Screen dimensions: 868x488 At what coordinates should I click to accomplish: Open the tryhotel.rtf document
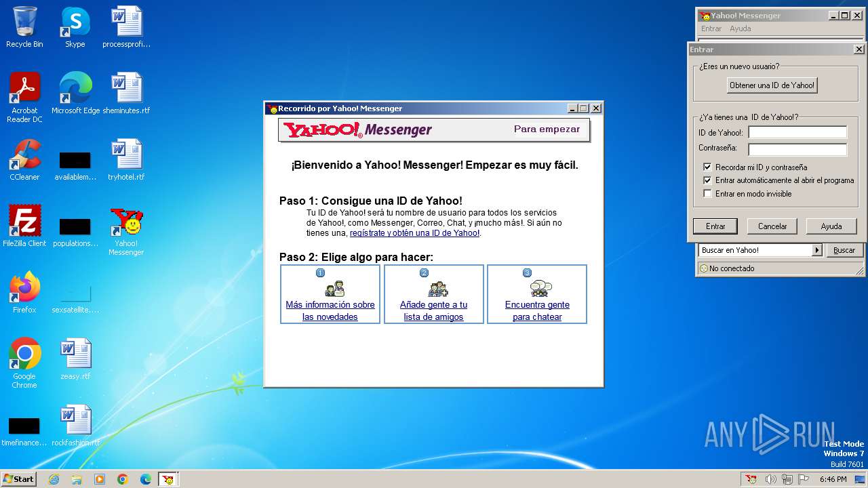126,160
